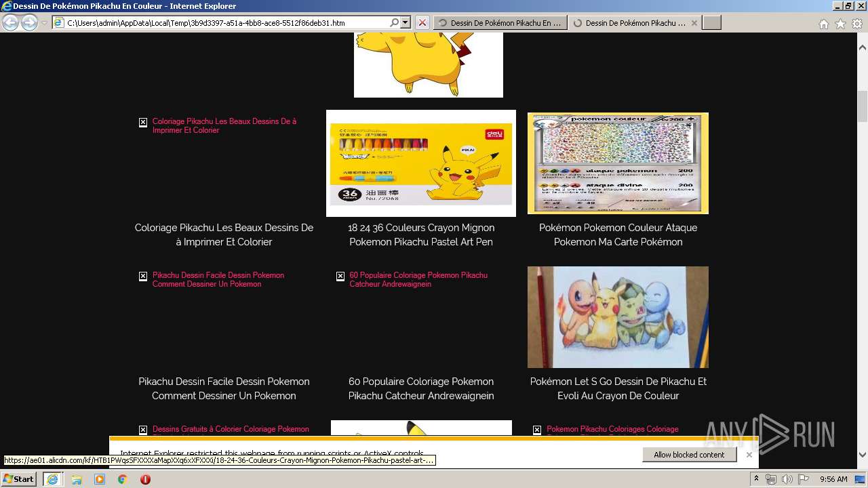
Task: Switch to the second Dessin De Pokémon Pikachu tab
Action: click(634, 22)
